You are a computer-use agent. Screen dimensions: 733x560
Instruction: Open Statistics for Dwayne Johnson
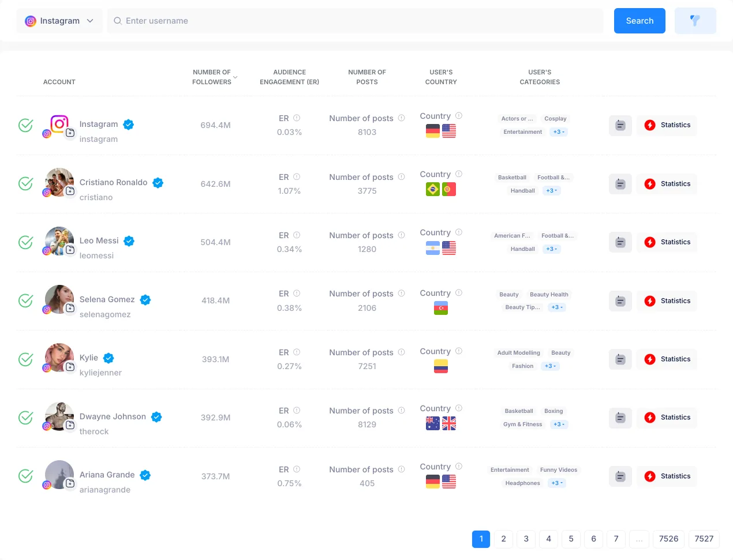coord(667,418)
